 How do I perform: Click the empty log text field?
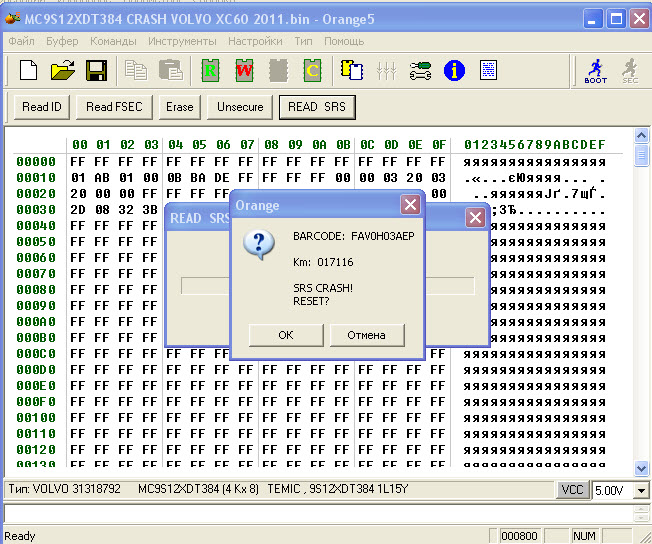(x=319, y=513)
